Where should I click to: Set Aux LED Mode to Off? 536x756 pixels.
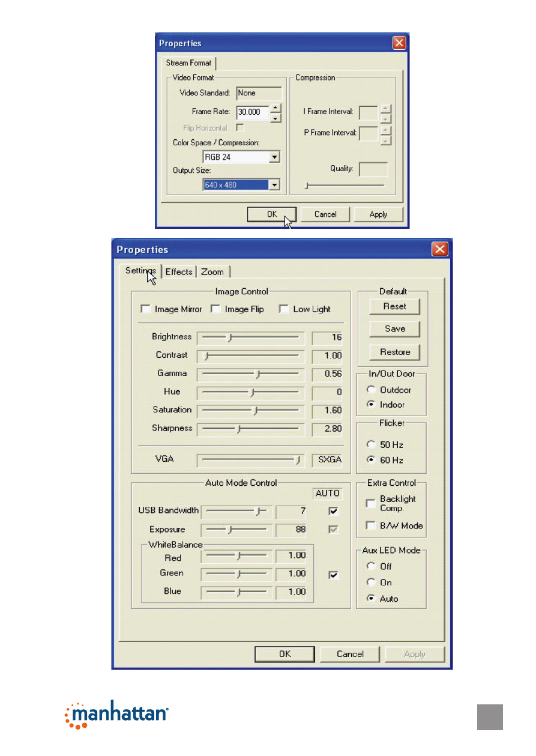click(371, 566)
